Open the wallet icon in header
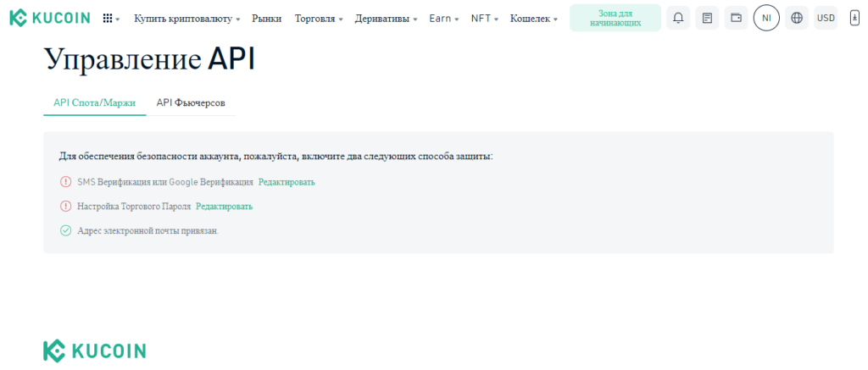The image size is (868, 370). pyautogui.click(x=736, y=18)
